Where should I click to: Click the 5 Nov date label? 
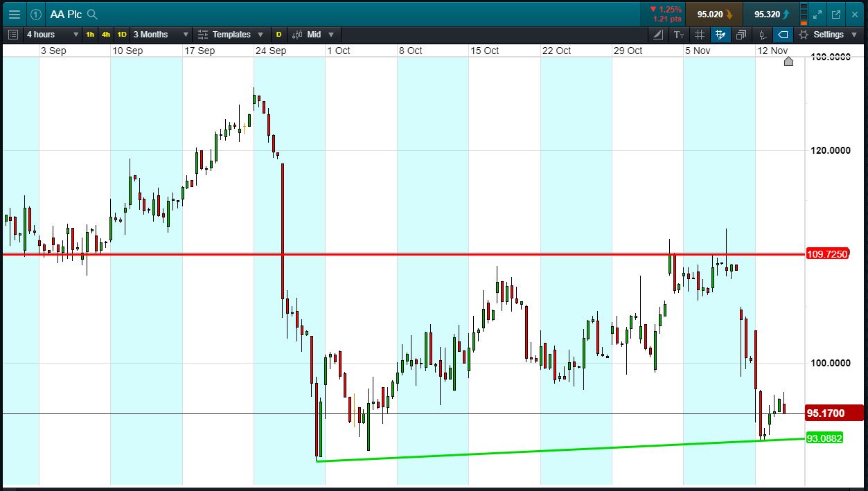coord(698,51)
